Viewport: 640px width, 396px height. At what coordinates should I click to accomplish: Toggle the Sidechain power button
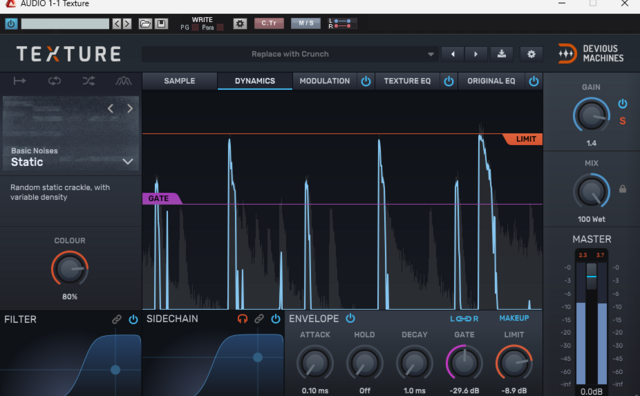pos(276,319)
